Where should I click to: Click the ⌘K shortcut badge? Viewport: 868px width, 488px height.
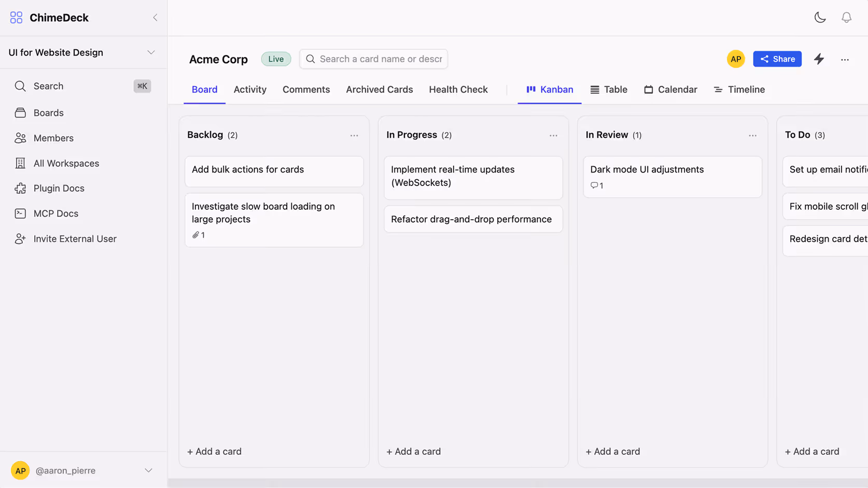click(x=142, y=86)
